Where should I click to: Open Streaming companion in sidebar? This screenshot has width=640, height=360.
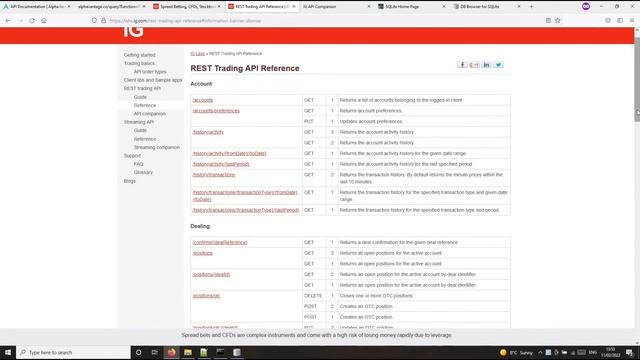pyautogui.click(x=157, y=147)
